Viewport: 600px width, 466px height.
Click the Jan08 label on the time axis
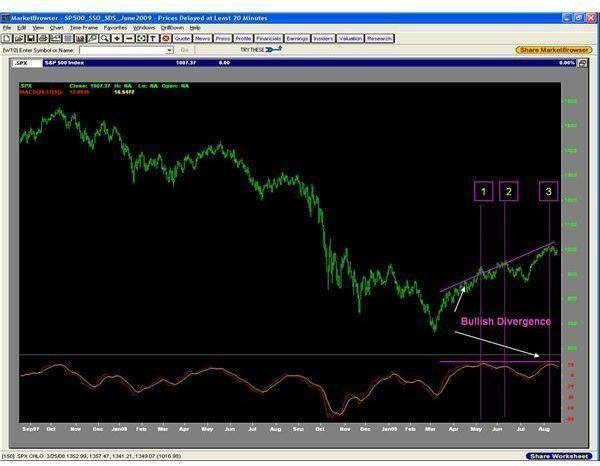pos(119,429)
